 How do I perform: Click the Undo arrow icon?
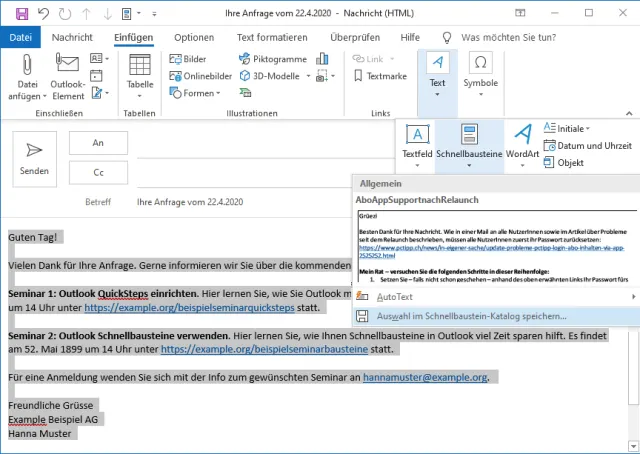43,13
